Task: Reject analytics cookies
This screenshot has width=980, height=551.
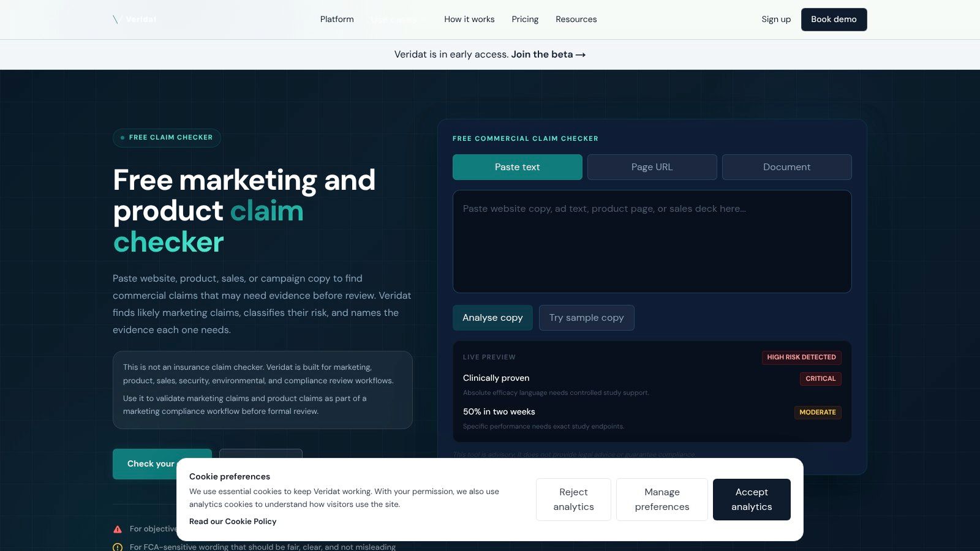Action: click(x=573, y=500)
